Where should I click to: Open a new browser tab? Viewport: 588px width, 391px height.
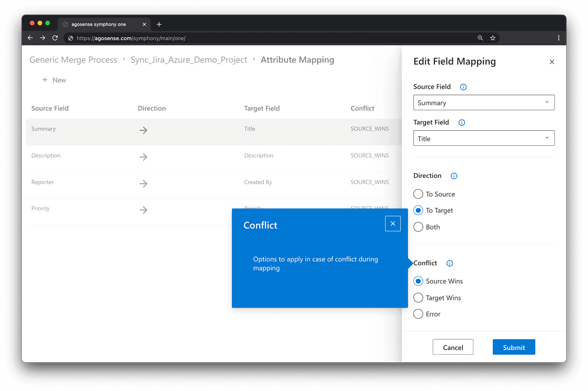coord(159,24)
